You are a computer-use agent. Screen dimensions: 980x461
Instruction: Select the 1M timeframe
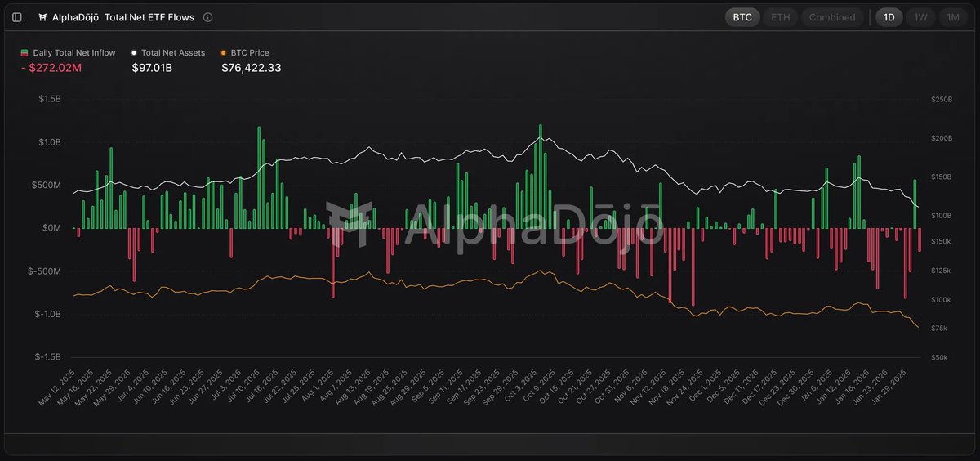953,17
